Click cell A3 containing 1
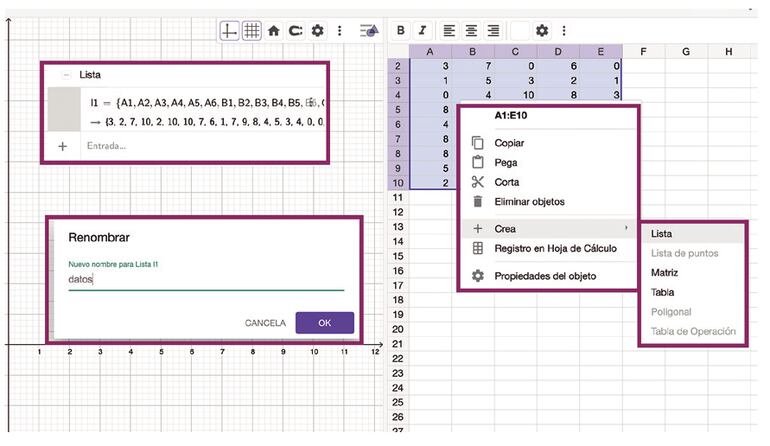770x446 pixels. [x=430, y=81]
